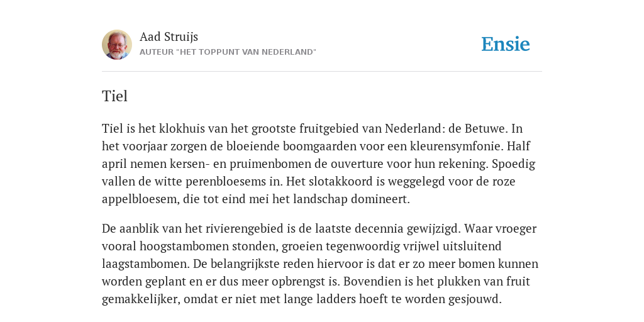Click the horizontal divider below the author header
The width and height of the screenshot is (644, 322).
(322, 72)
